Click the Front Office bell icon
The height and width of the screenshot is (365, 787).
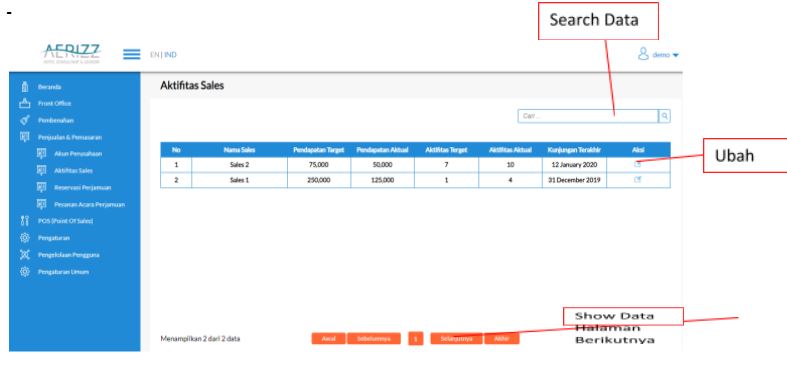(x=24, y=103)
